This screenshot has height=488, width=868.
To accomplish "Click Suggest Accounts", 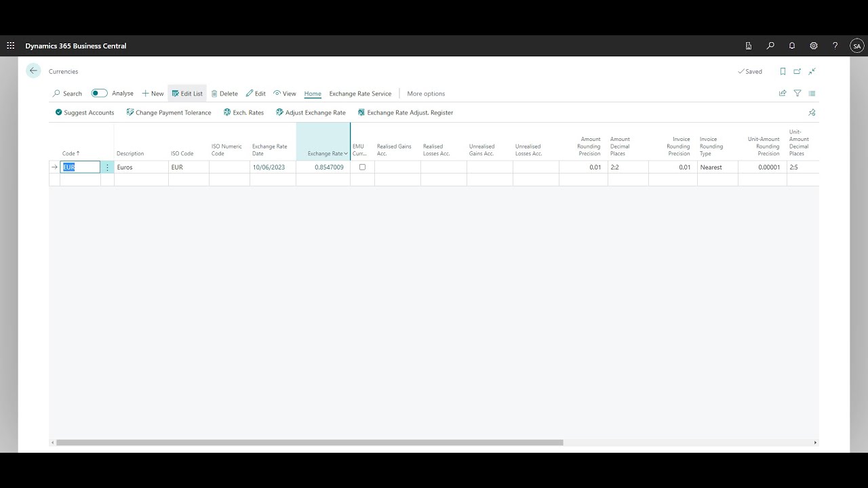I will [85, 113].
